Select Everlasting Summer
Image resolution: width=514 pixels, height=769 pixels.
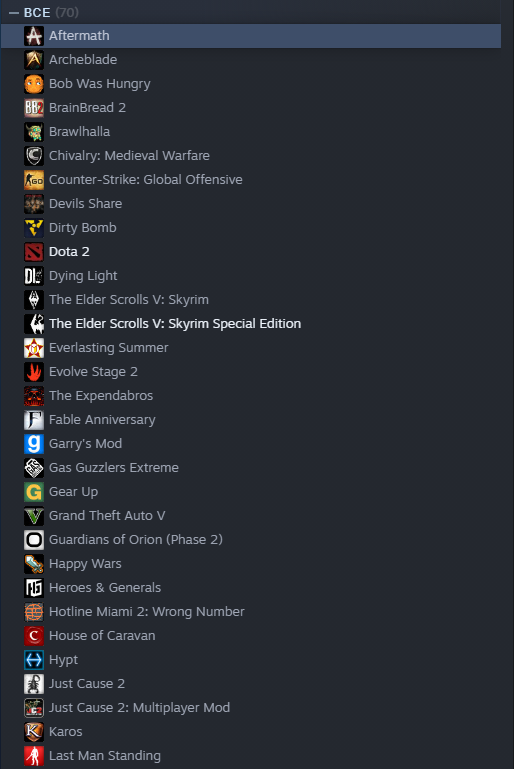point(251,348)
